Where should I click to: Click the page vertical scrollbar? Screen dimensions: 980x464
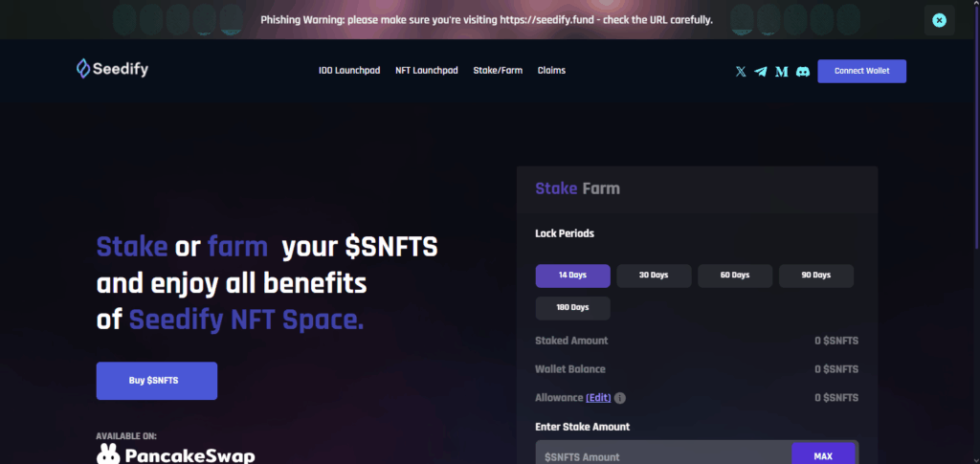tap(977, 125)
